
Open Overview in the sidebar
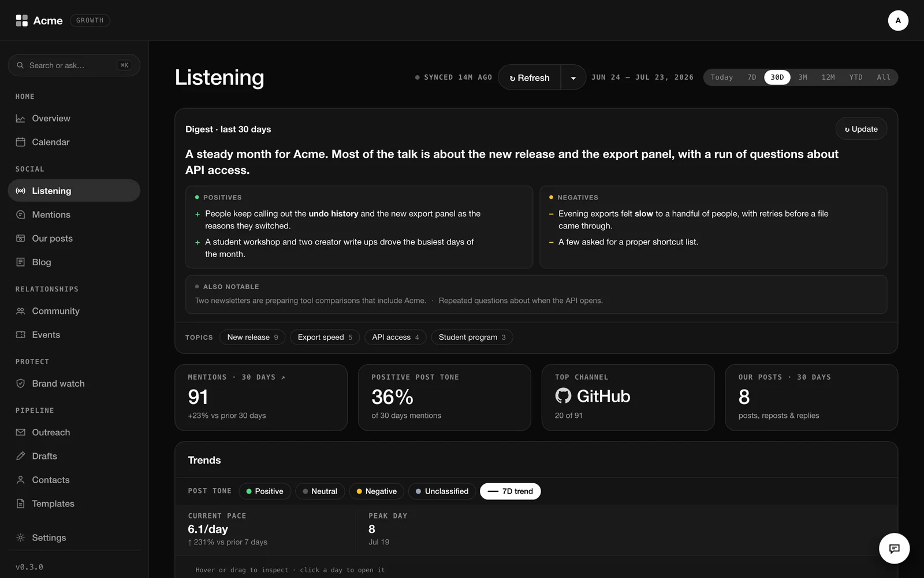(74, 118)
